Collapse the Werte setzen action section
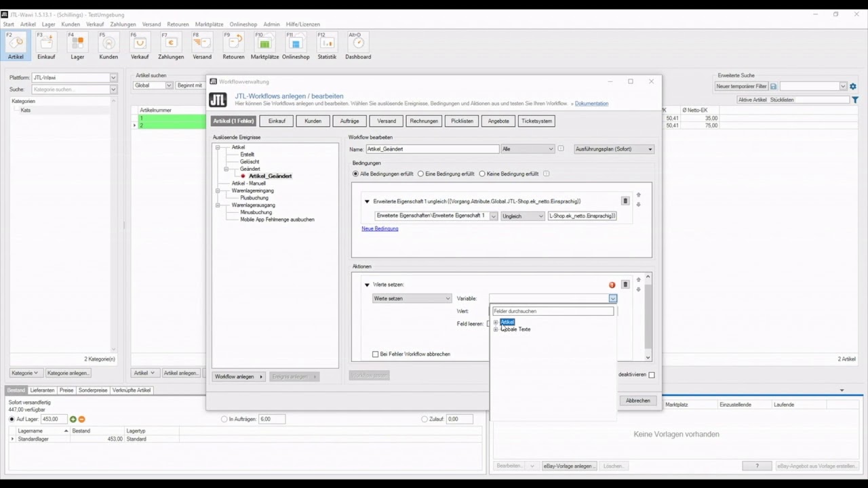 (x=367, y=285)
